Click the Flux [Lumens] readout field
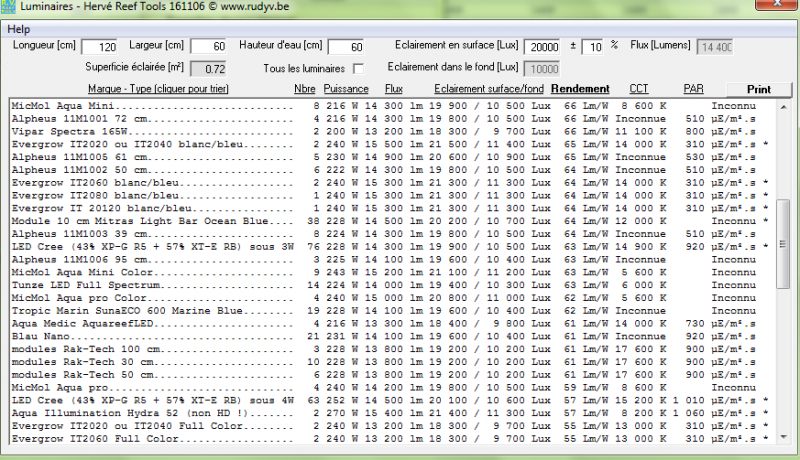 click(x=714, y=47)
